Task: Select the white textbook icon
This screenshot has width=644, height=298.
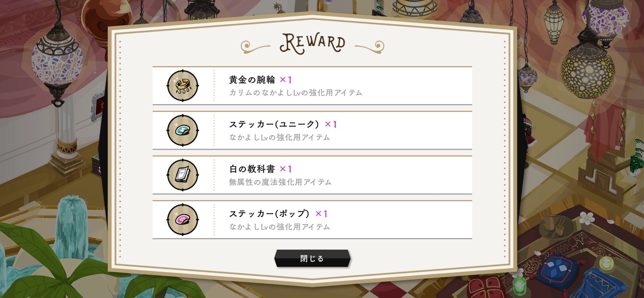Action: [183, 175]
